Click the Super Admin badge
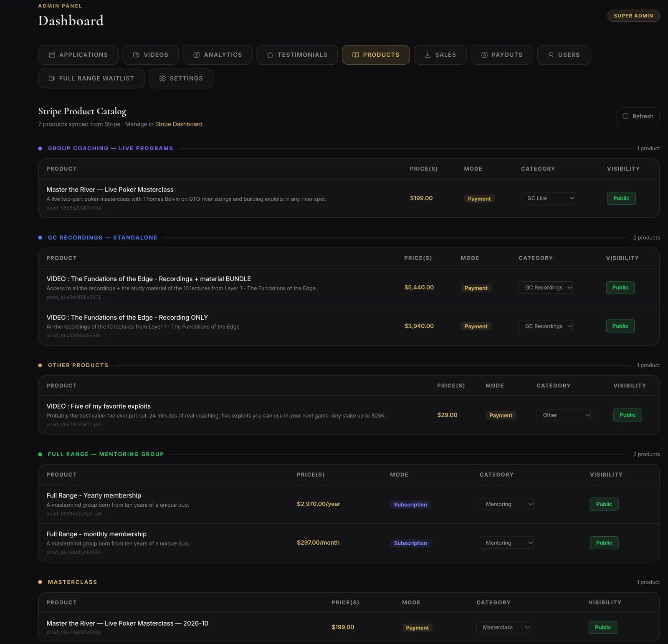 633,16
